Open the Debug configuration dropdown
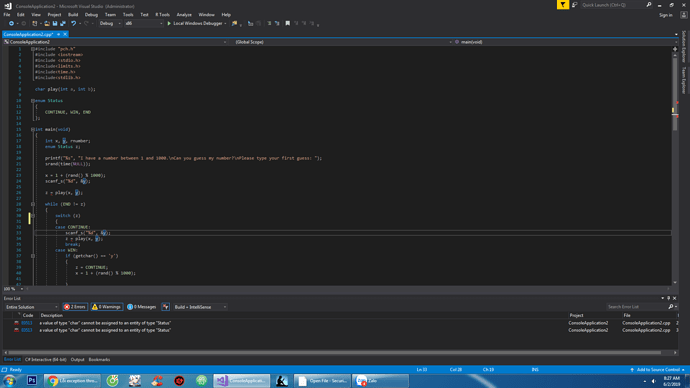The height and width of the screenshot is (388, 690). click(110, 23)
